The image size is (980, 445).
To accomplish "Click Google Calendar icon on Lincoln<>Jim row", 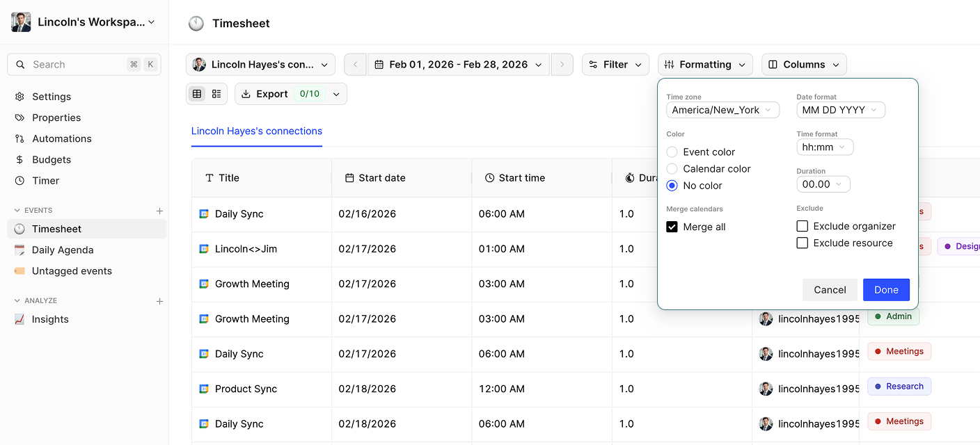I will (x=204, y=249).
